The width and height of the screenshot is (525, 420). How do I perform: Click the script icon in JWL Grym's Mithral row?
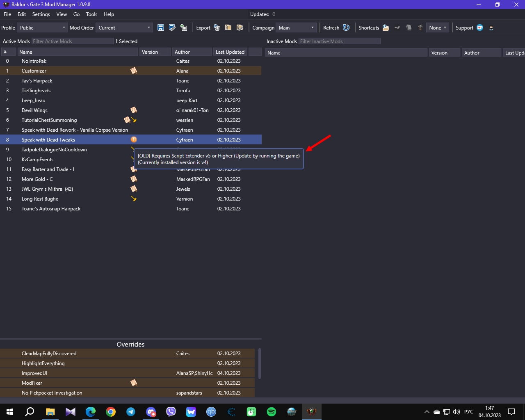[x=134, y=189]
